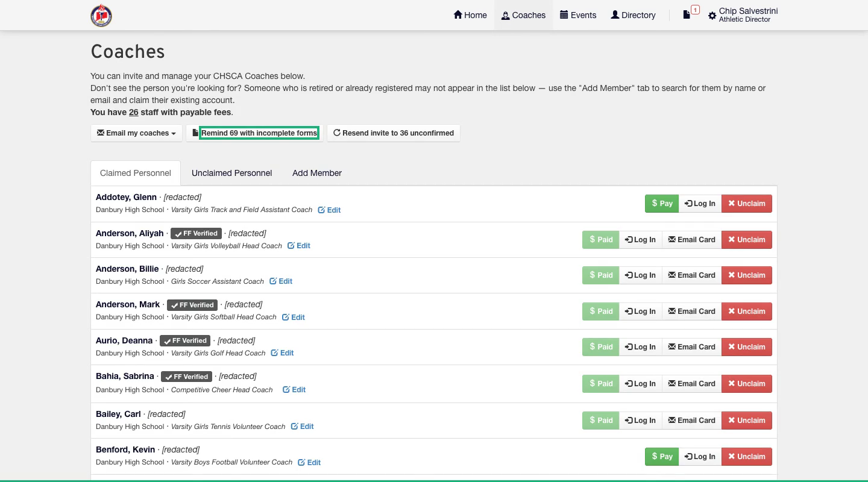Screen dimensions: 868x482
Task: Click the Coaches page heading
Action: point(128,52)
